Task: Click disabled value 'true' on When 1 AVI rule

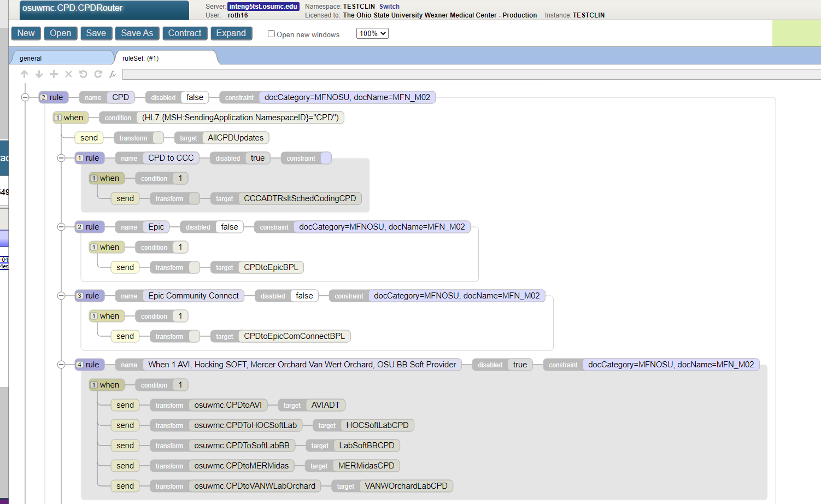Action: pos(520,365)
